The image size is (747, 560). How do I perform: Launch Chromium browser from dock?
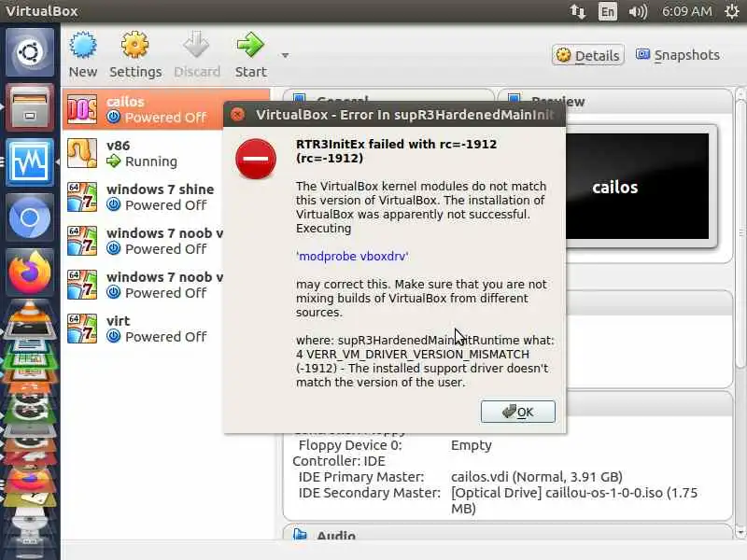(x=30, y=217)
